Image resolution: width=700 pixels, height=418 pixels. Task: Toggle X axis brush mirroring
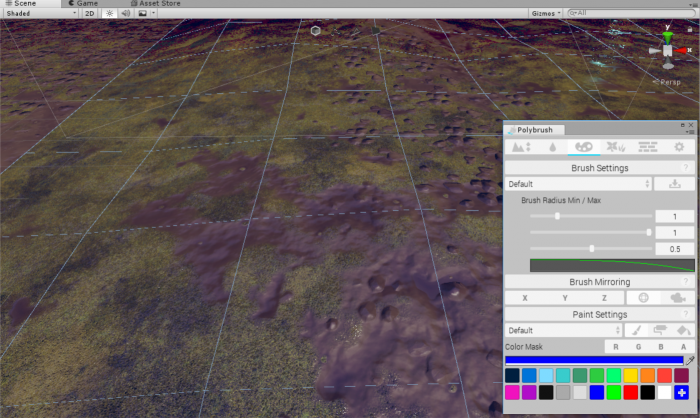coord(524,298)
